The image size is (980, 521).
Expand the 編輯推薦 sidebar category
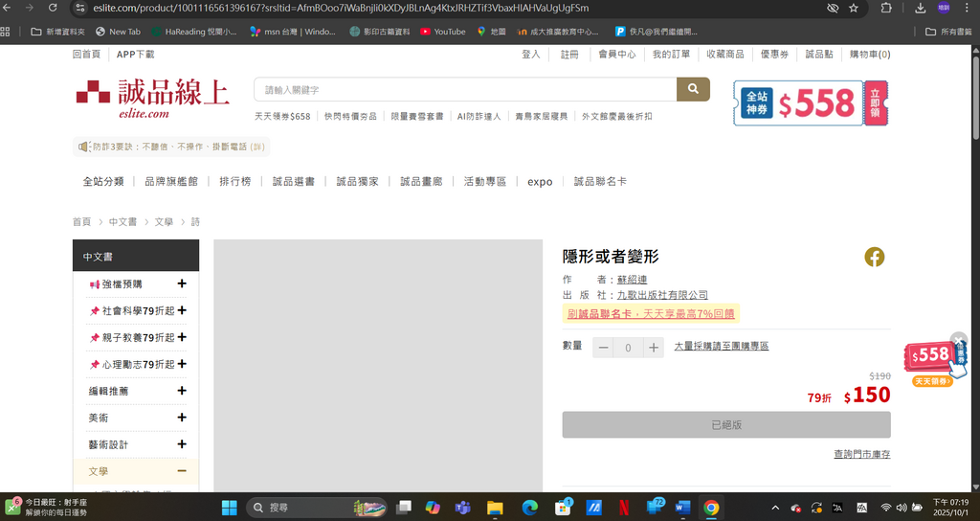(182, 391)
